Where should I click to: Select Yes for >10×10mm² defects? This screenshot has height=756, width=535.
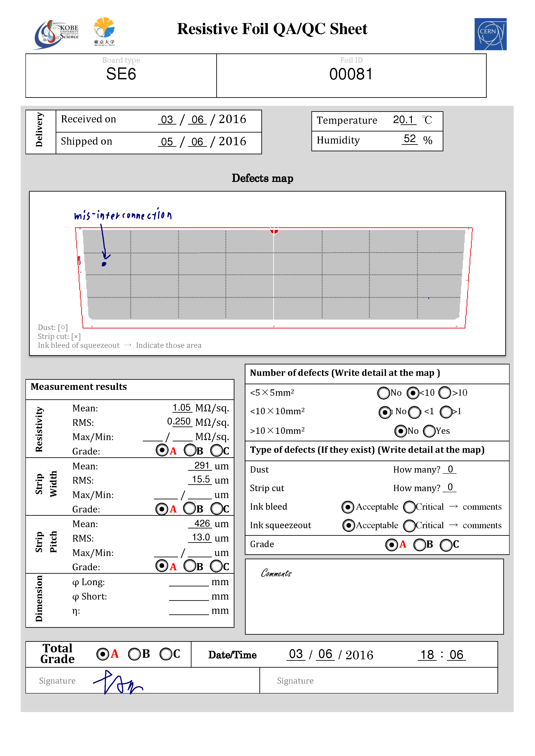click(429, 431)
